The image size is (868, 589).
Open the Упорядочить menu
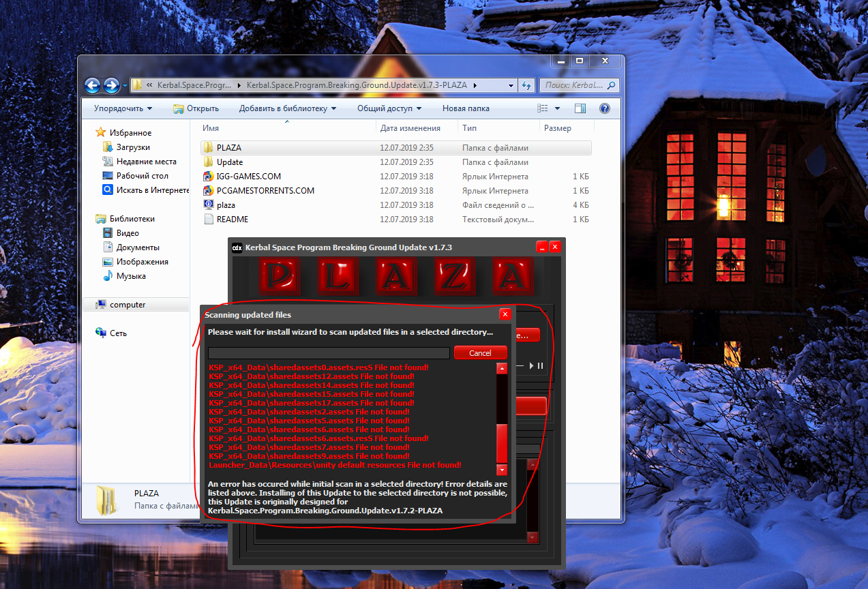point(123,108)
